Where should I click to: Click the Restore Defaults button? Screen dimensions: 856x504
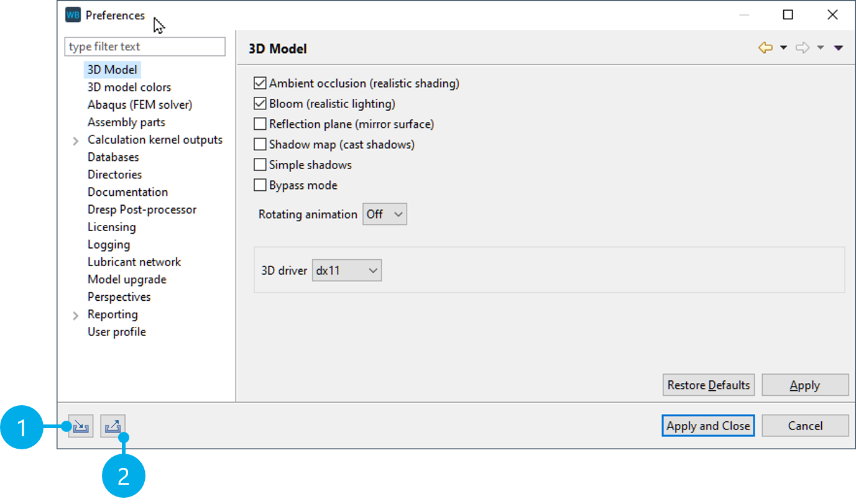coord(708,385)
